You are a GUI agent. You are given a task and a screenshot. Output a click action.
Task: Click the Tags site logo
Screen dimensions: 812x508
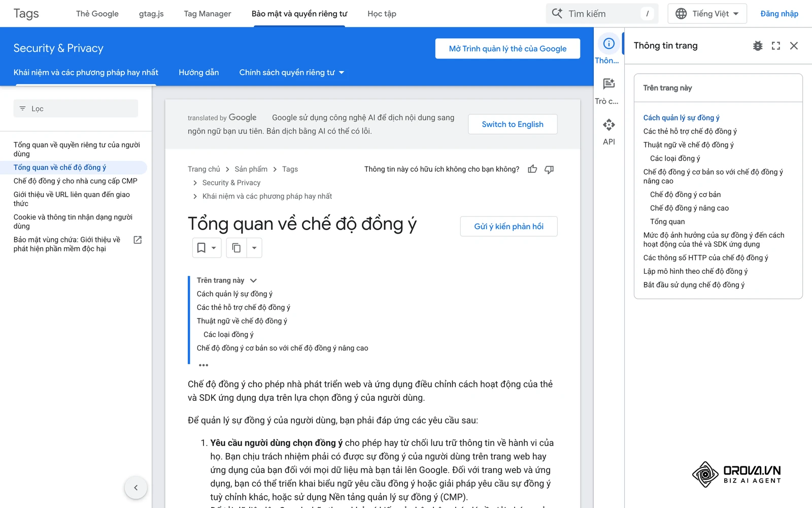pos(26,14)
